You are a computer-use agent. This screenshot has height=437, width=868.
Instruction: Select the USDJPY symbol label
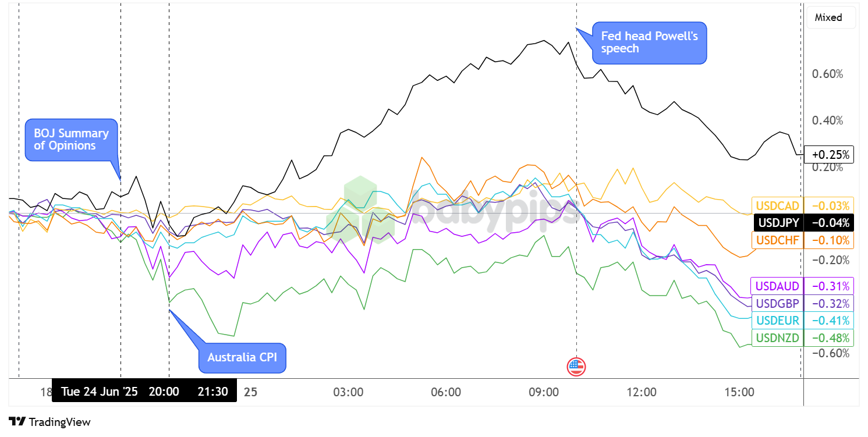pos(777,222)
